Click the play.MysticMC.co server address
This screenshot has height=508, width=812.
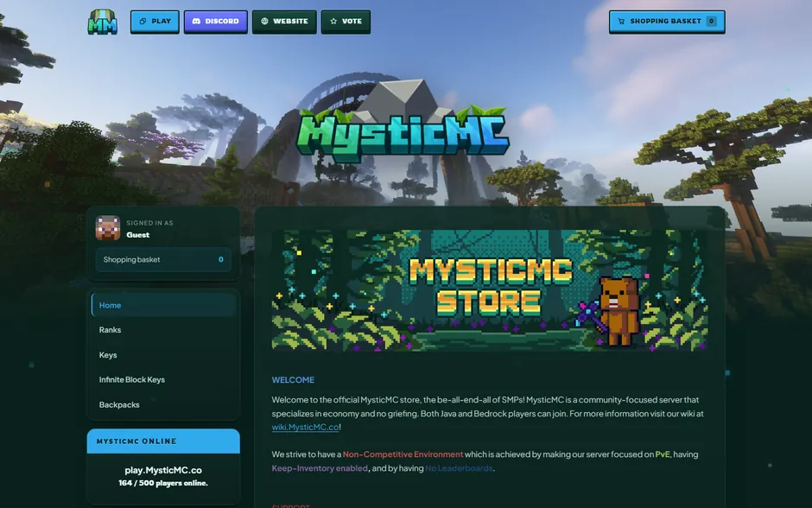[x=163, y=470]
